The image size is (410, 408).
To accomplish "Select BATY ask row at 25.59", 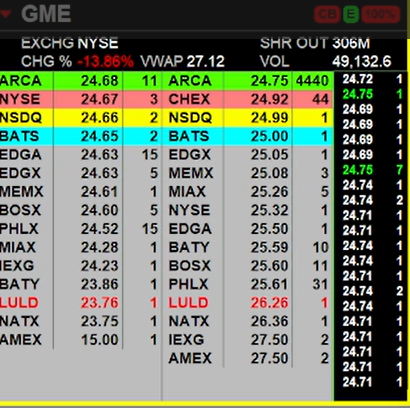I will pos(248,247).
